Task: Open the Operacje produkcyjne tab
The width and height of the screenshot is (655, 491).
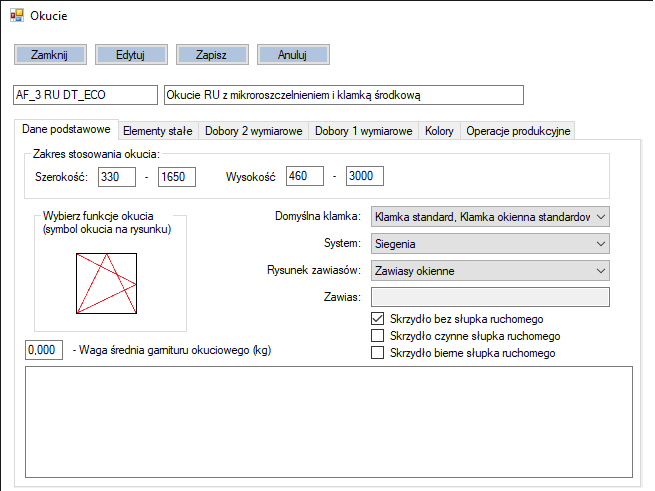Action: 518,131
